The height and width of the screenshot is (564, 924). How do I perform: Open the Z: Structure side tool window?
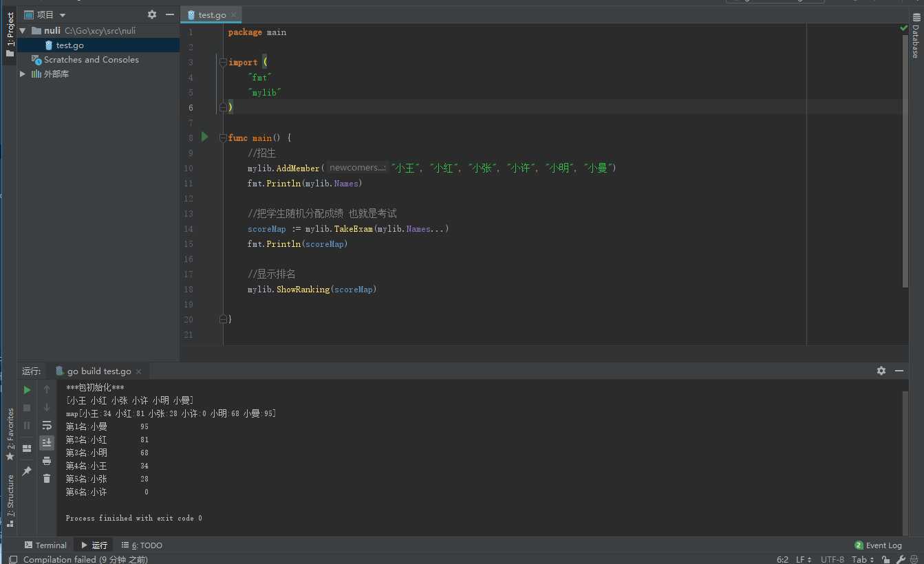pyautogui.click(x=10, y=501)
